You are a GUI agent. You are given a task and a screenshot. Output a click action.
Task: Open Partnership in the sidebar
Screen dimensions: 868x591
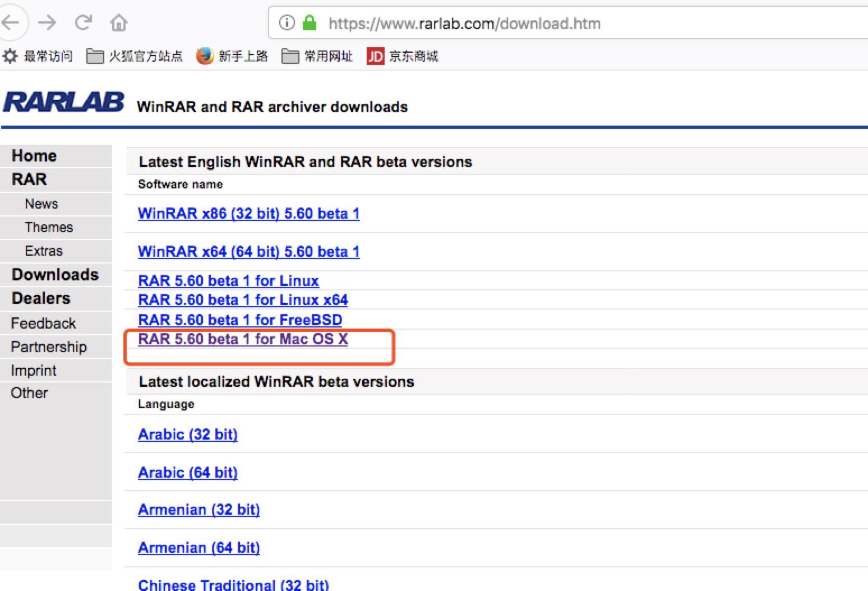pos(49,347)
